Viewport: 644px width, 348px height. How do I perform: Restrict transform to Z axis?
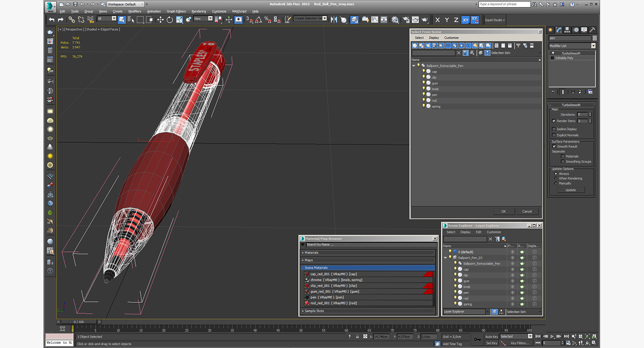[x=456, y=20]
